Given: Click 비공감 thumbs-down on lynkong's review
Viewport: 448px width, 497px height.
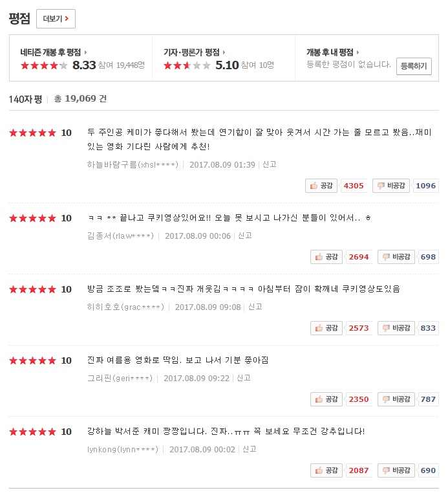Looking at the screenshot, I should tap(396, 470).
